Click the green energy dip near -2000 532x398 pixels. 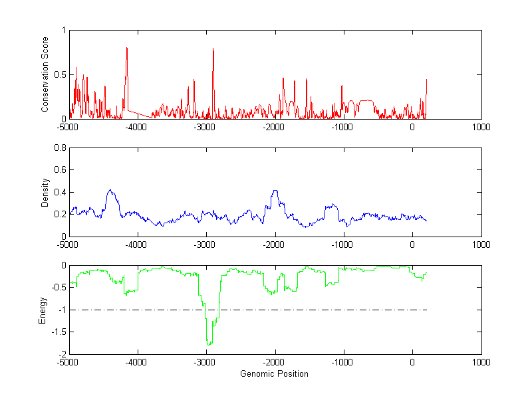click(271, 292)
